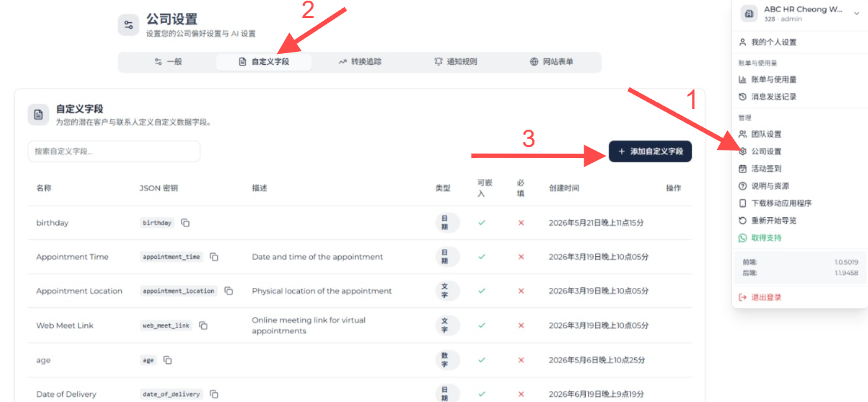Click the 添加自定义字段 button

(x=650, y=151)
